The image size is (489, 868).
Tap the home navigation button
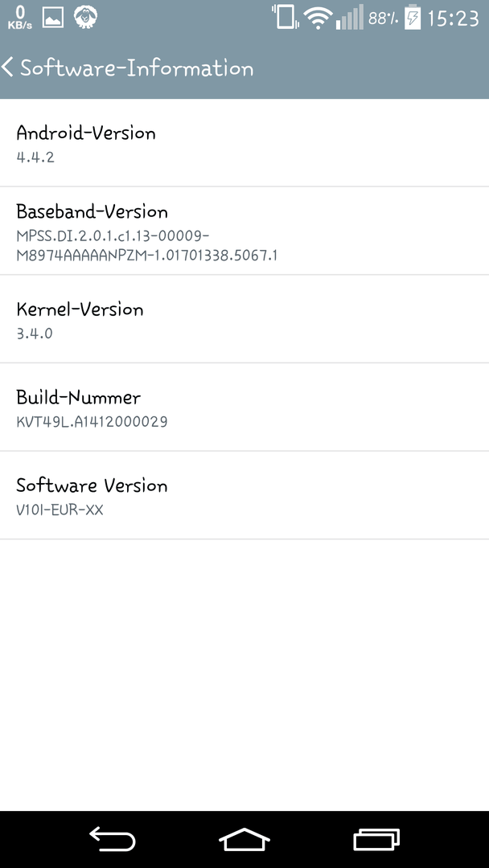tap(244, 838)
